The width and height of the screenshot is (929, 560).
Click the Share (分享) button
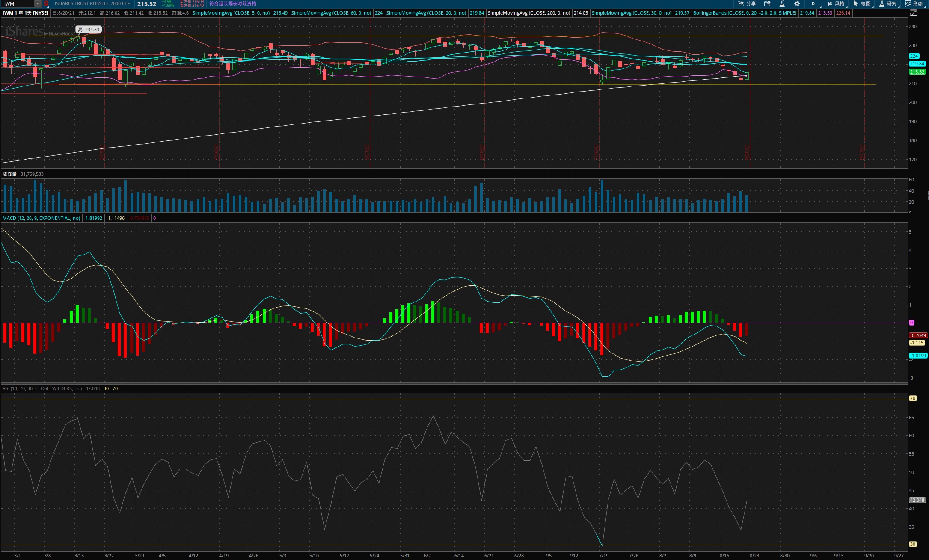coord(747,3)
